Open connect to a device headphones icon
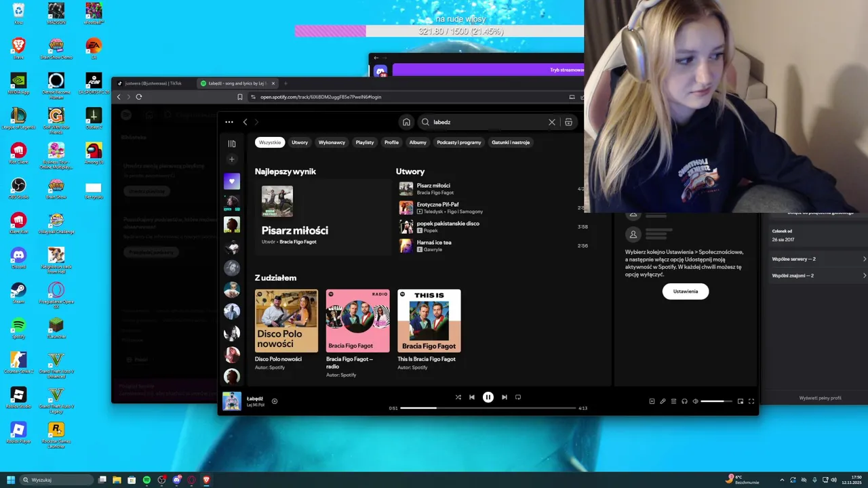This screenshot has height=488, width=868. coord(684,401)
